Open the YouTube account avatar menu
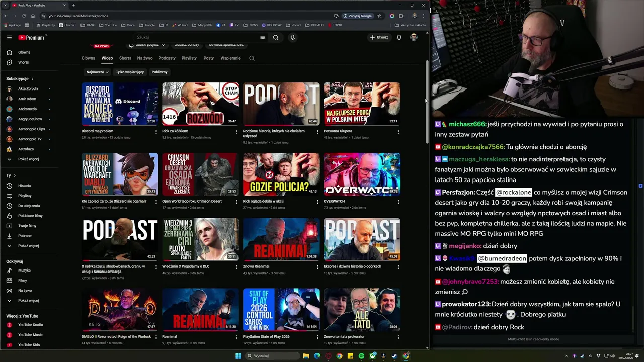This screenshot has height=362, width=644. tap(414, 37)
